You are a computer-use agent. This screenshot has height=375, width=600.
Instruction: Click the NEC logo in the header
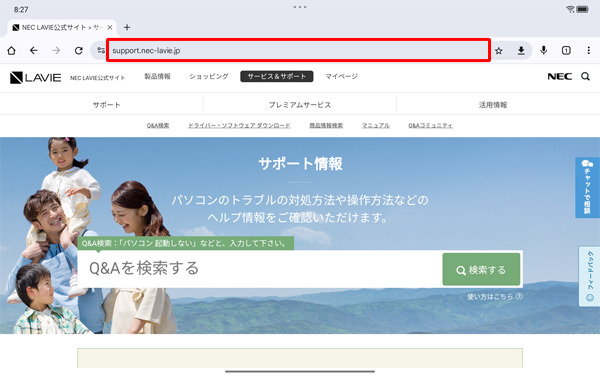(x=559, y=77)
